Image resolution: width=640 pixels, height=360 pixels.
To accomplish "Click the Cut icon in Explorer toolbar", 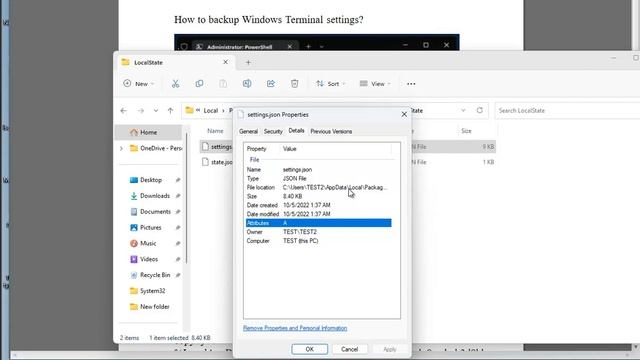I will tap(176, 84).
